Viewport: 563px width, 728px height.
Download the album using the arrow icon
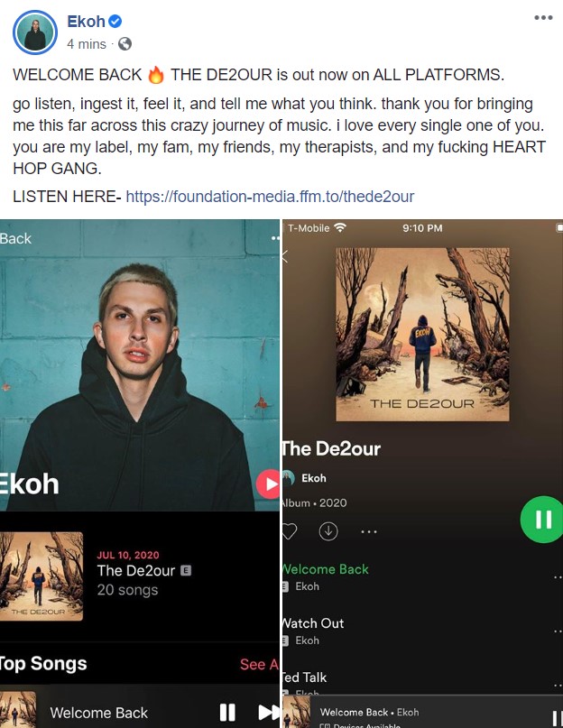click(328, 531)
